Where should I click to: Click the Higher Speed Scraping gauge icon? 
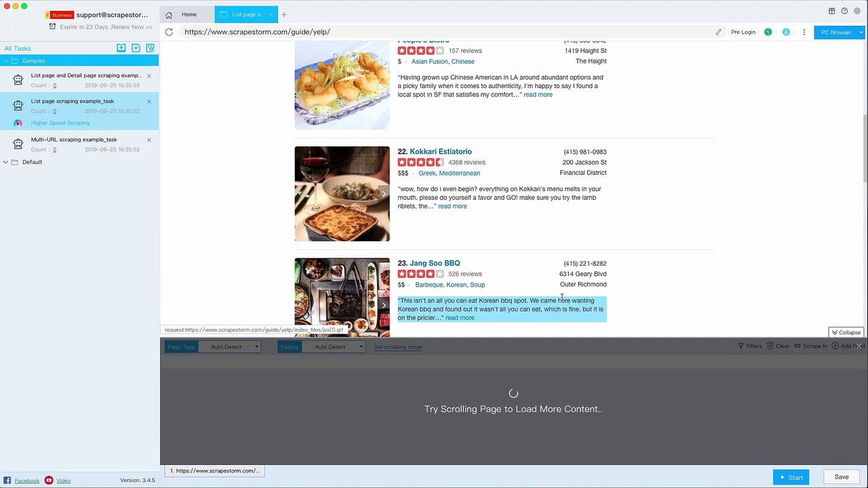click(x=18, y=123)
